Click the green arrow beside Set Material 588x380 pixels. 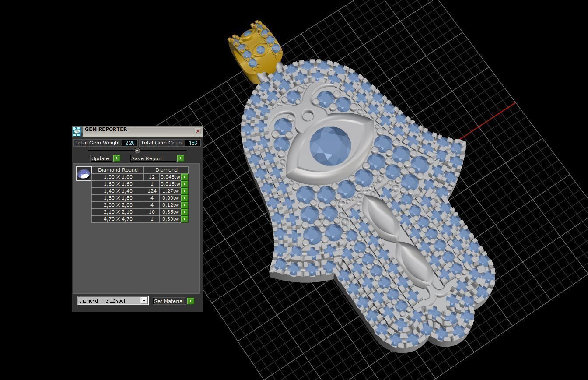click(191, 301)
